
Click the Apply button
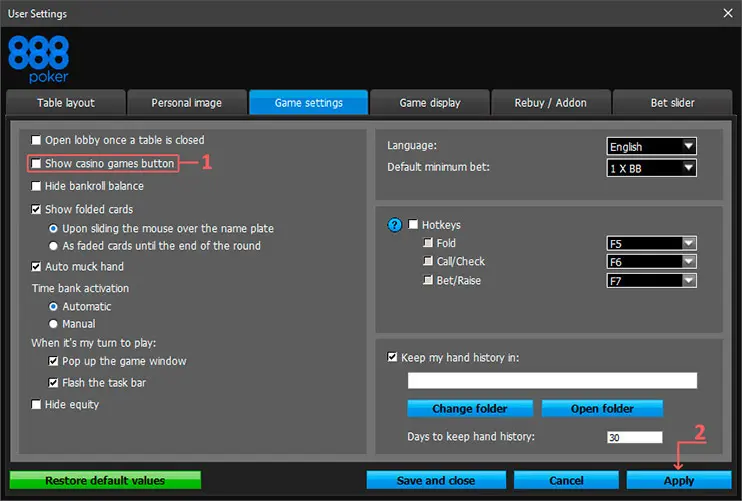tap(679, 480)
